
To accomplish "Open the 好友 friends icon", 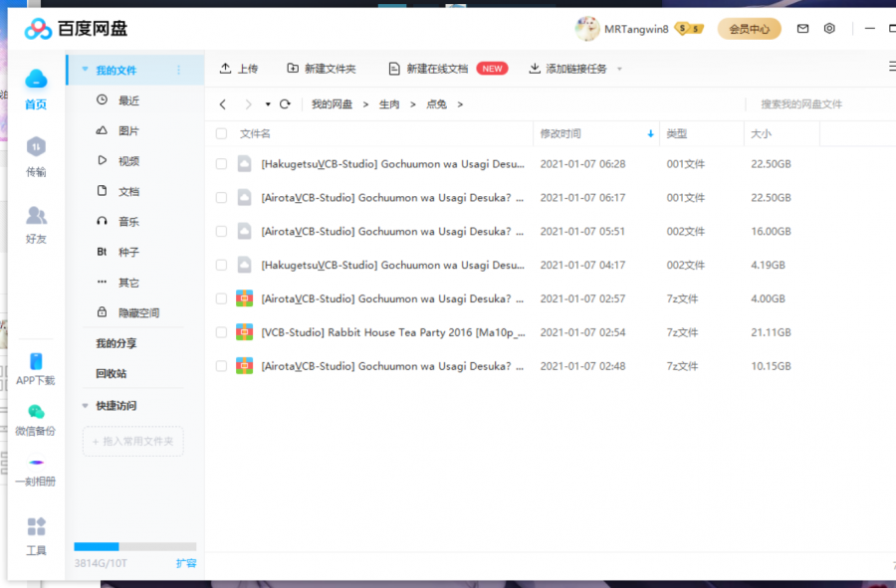I will (36, 215).
